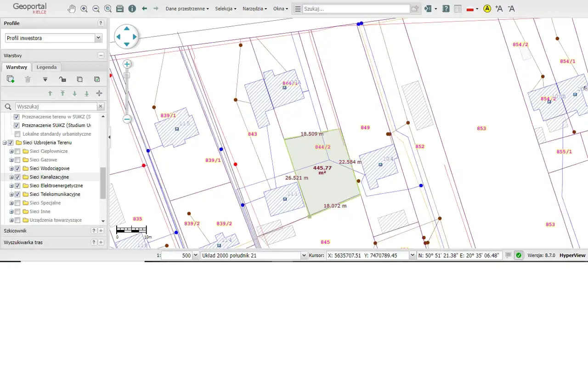
Task: Activate the object info tool
Action: tap(132, 9)
